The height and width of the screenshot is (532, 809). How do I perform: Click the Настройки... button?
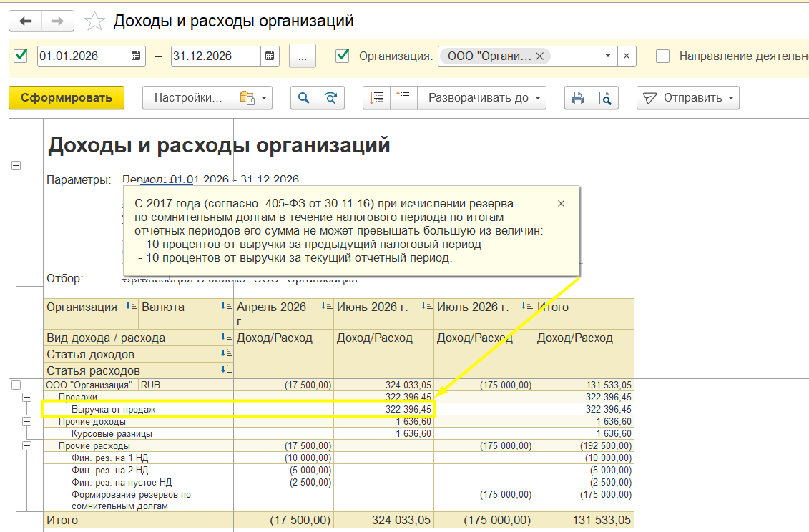click(188, 97)
